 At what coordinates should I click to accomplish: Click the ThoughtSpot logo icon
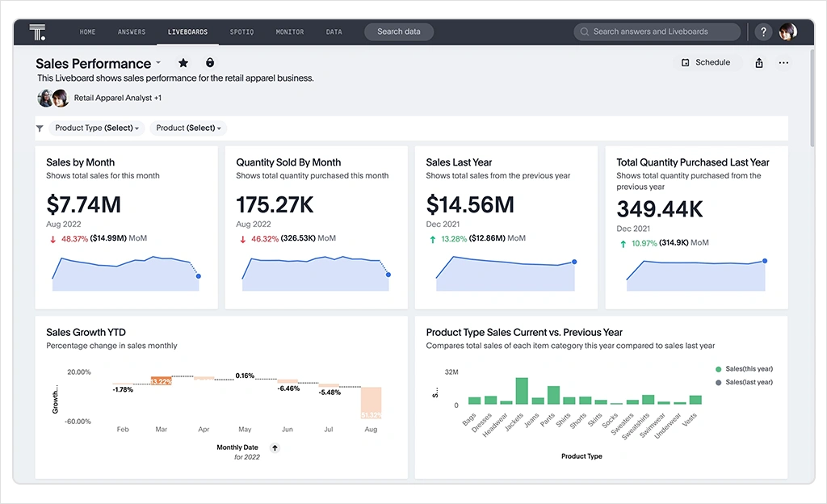(x=37, y=32)
